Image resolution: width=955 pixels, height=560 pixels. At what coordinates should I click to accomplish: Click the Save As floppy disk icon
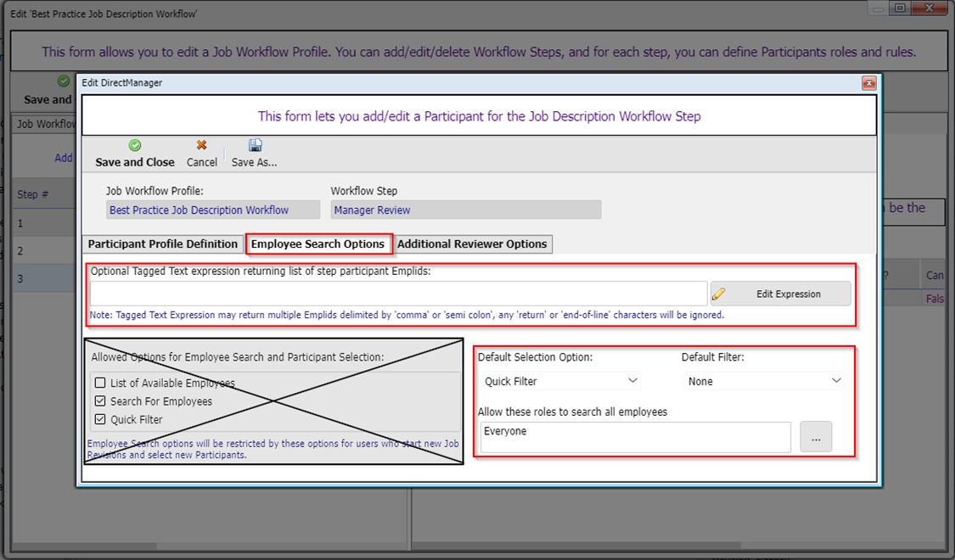click(x=255, y=146)
